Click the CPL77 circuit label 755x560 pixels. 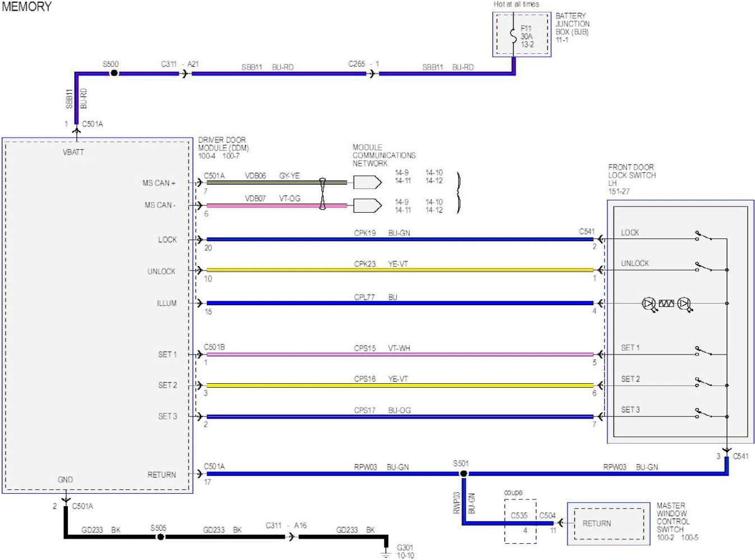point(364,297)
